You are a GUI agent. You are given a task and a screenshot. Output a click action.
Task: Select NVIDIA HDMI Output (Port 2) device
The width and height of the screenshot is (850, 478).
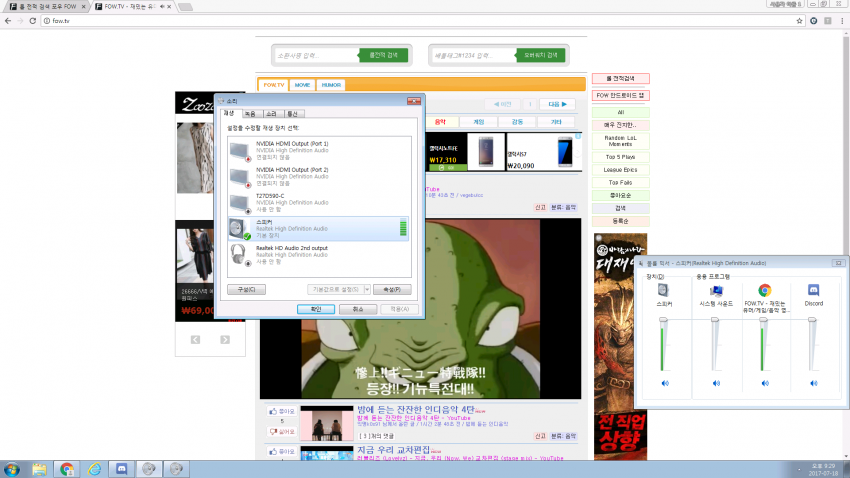click(x=318, y=176)
